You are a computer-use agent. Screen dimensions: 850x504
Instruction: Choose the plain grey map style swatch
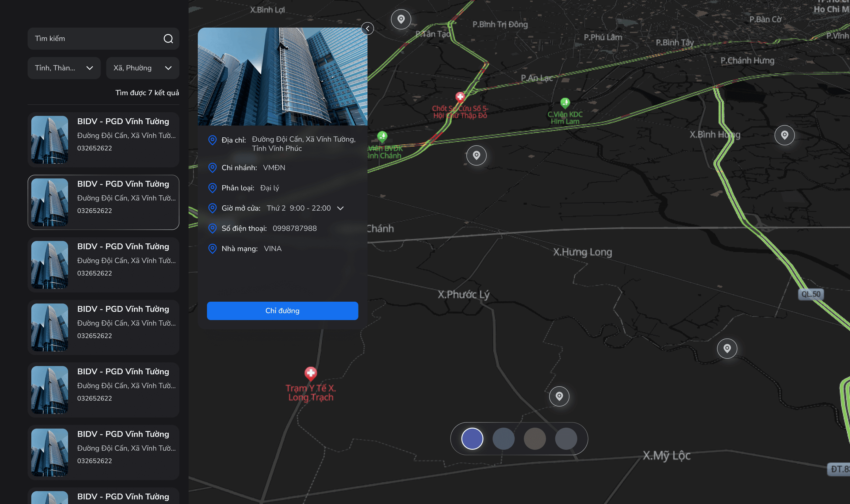tap(566, 438)
